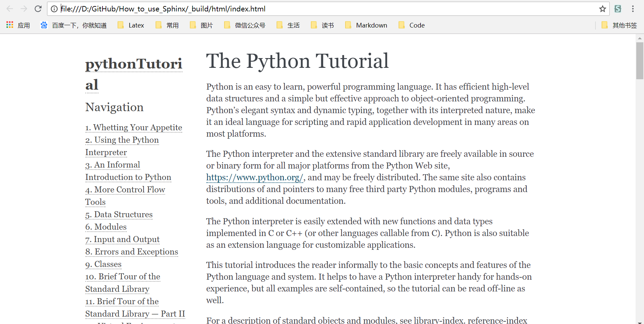Bookmark this page with star icon
The width and height of the screenshot is (644, 324).
pos(602,9)
